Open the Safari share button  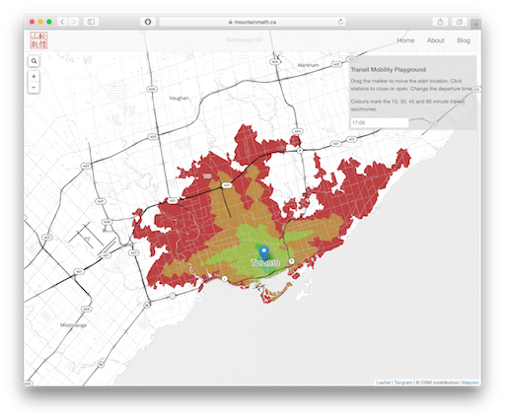(x=440, y=22)
